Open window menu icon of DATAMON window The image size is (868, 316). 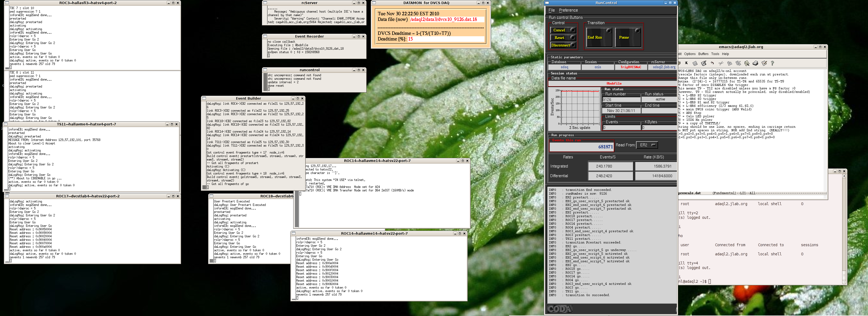pyautogui.click(x=374, y=3)
